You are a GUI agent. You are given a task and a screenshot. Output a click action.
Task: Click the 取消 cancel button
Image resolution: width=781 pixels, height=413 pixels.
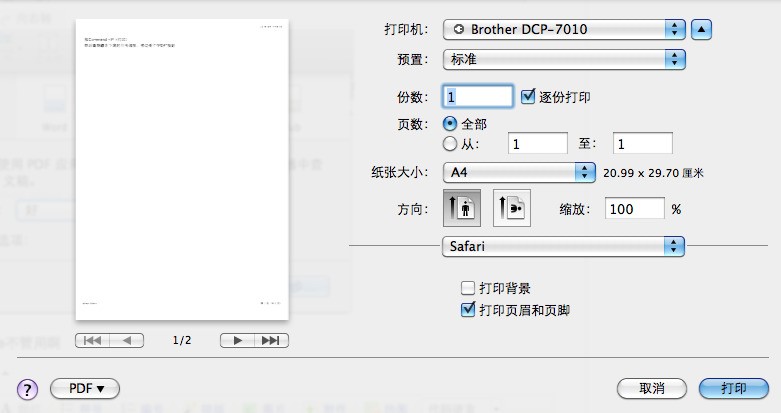652,388
